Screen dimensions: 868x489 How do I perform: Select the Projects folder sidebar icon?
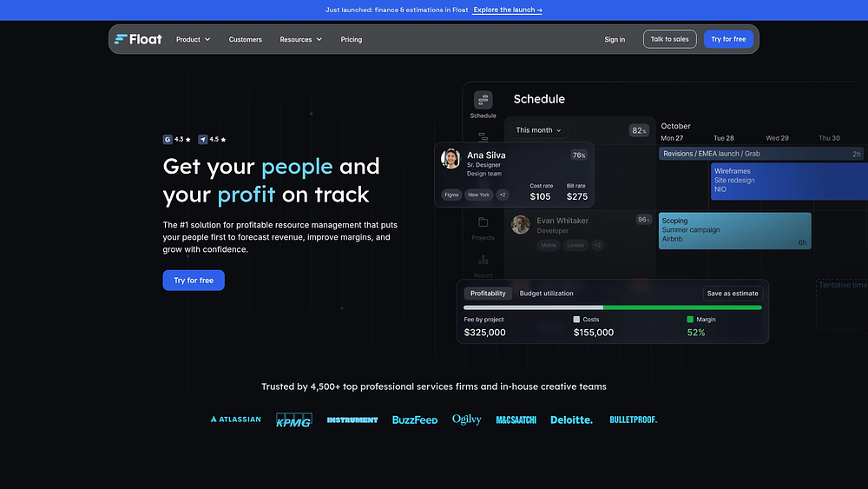[483, 222]
